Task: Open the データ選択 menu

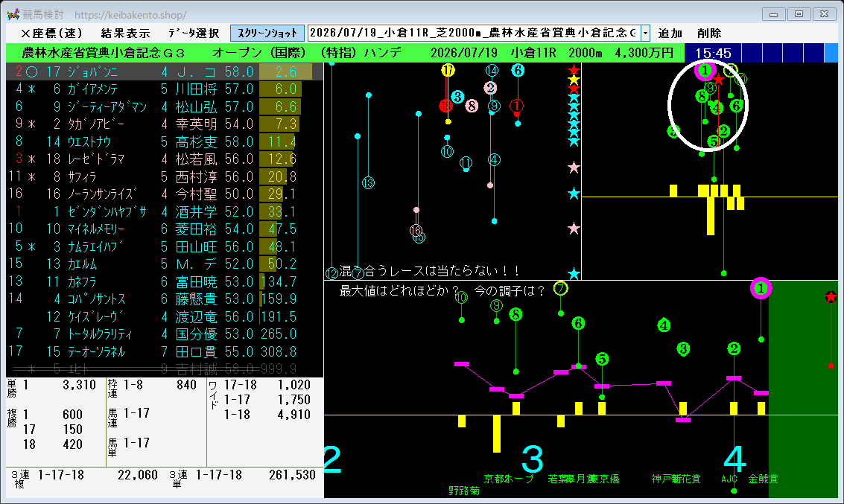Action: coord(193,34)
